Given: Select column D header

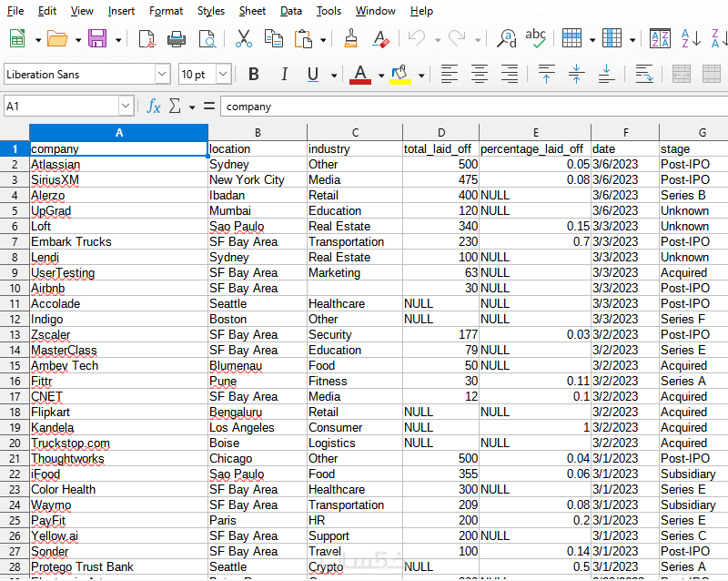Looking at the screenshot, I should pyautogui.click(x=440, y=133).
